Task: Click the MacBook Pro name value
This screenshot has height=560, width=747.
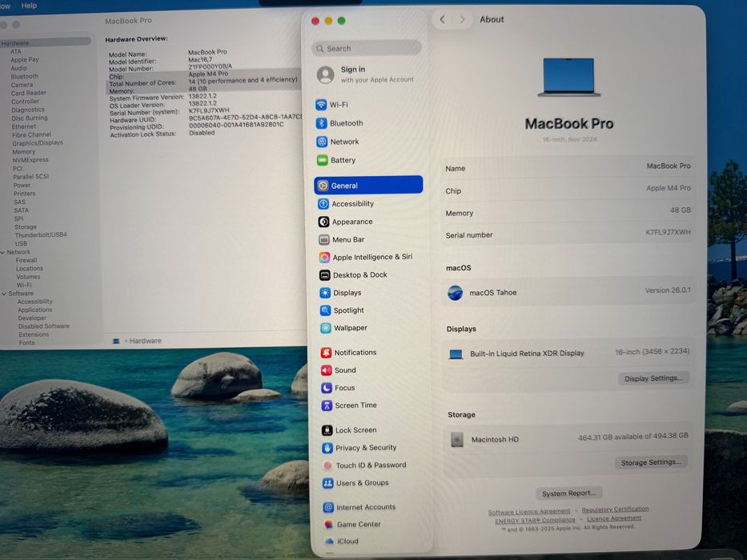Action: tap(669, 166)
